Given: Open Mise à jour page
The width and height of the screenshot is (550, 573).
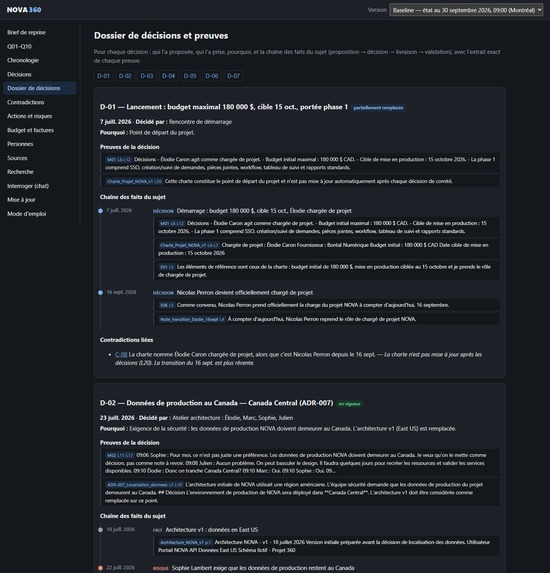Looking at the screenshot, I should point(40,200).
